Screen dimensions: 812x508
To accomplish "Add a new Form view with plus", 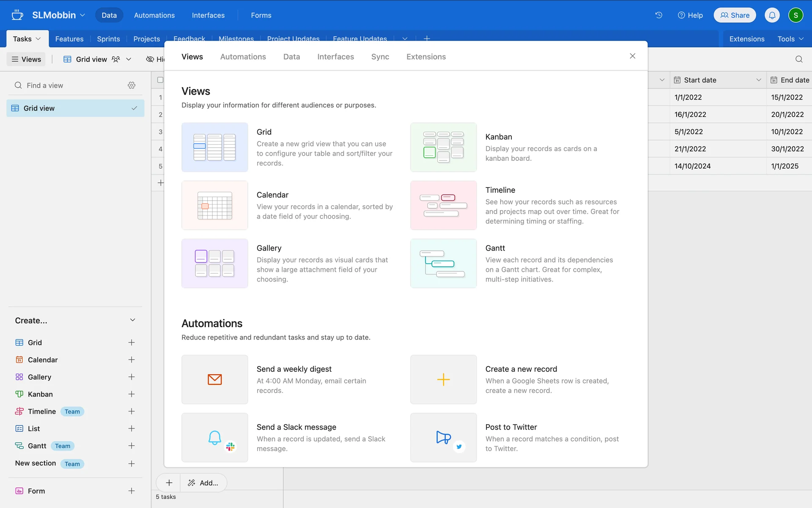I will tap(132, 491).
